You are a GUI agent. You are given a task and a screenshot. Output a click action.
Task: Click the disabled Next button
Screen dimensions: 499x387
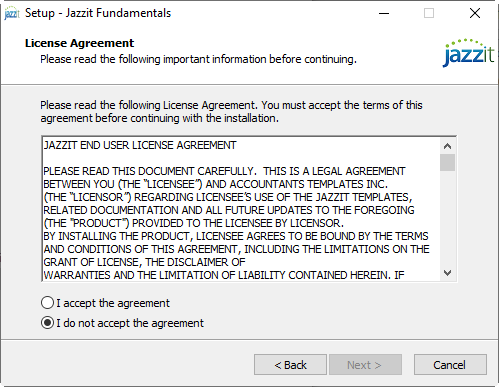coord(365,365)
